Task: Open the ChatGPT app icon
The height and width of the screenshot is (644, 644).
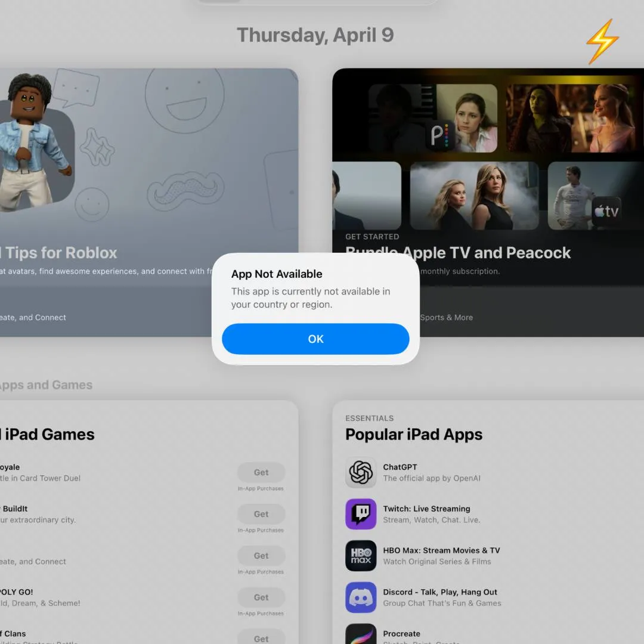Action: click(x=361, y=472)
